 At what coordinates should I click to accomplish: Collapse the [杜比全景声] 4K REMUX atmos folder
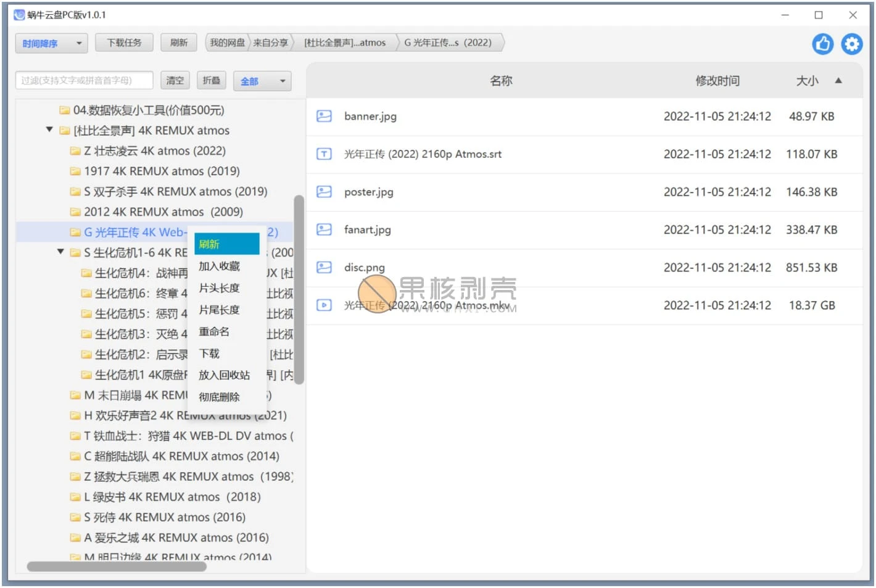pos(49,130)
